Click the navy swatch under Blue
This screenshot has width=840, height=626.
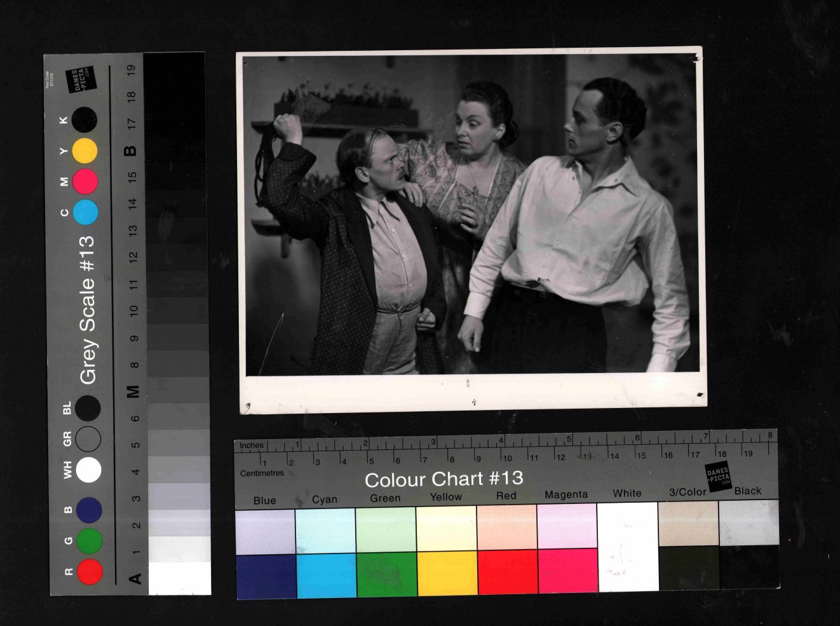click(x=266, y=576)
